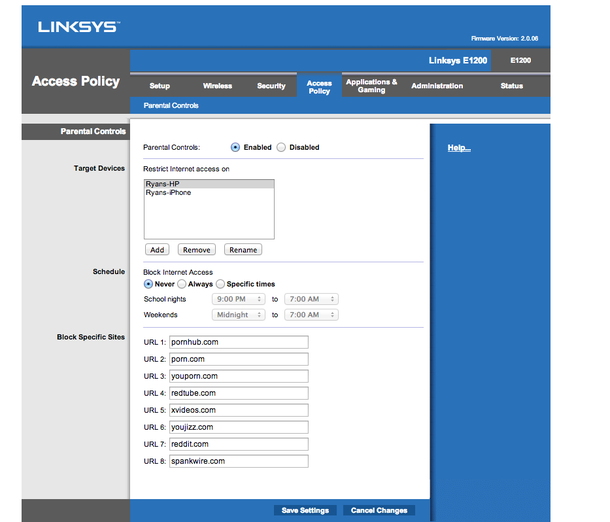Open the School nights start time dropdown
Viewport: 610px width, 522px height.
tap(238, 299)
